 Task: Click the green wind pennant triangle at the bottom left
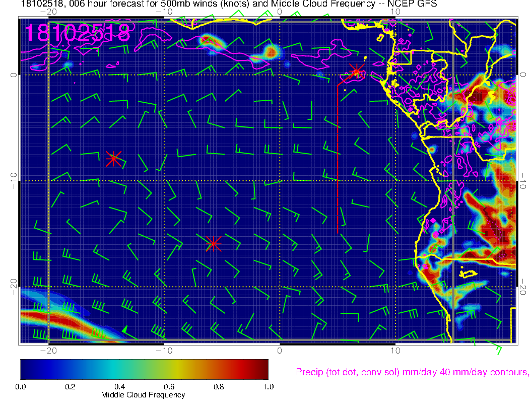(124, 329)
